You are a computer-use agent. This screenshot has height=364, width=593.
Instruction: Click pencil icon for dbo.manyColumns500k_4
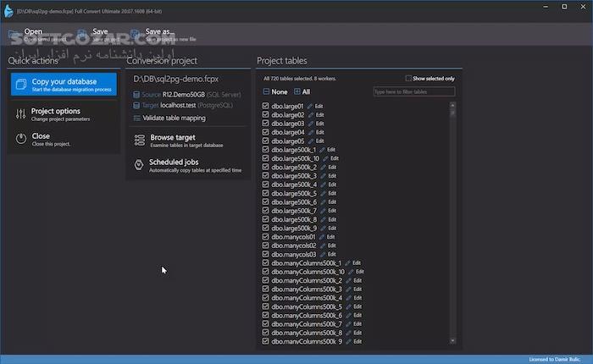[349, 298]
